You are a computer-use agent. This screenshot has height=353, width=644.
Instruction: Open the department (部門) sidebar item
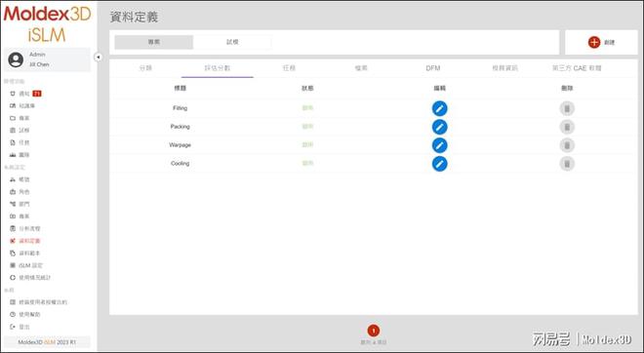click(x=20, y=204)
